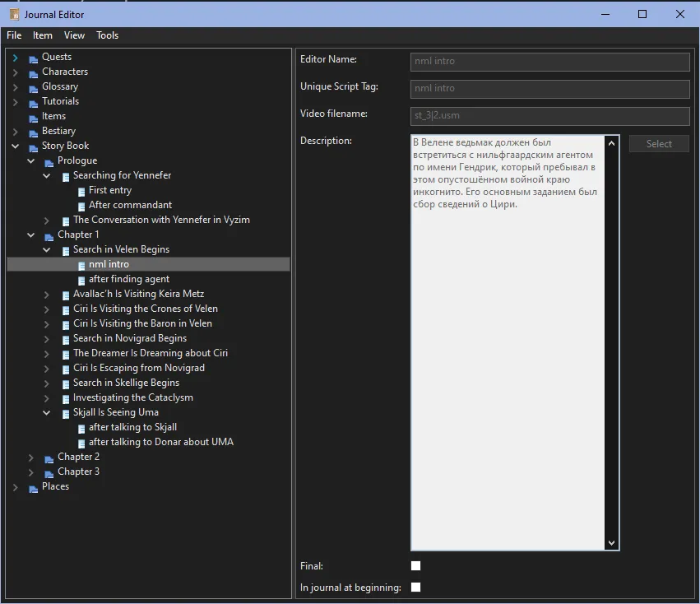
Task: Select the after finding agent entry
Action: (129, 279)
